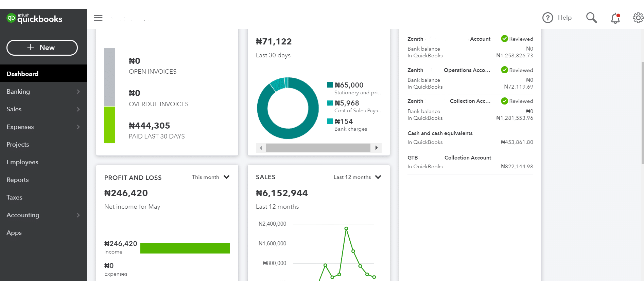The image size is (644, 281).
Task: Click the Stationery and printing legend swatch
Action: [330, 85]
